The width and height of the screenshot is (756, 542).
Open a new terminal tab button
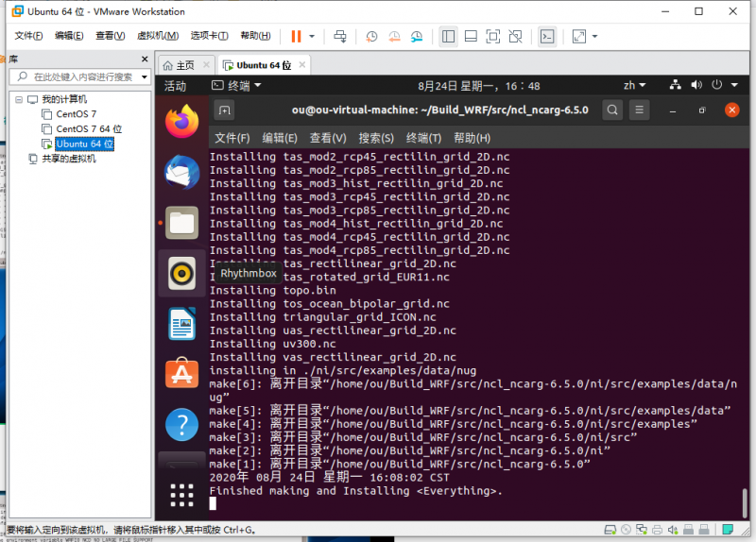point(224,110)
